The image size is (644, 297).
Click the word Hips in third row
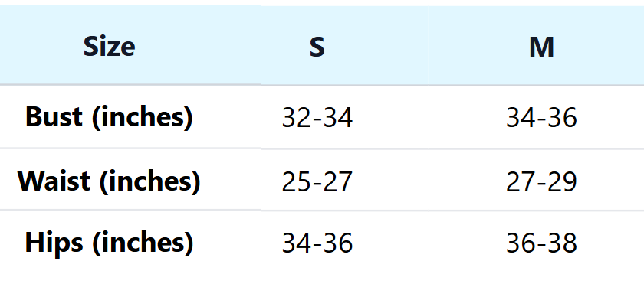pos(54,243)
